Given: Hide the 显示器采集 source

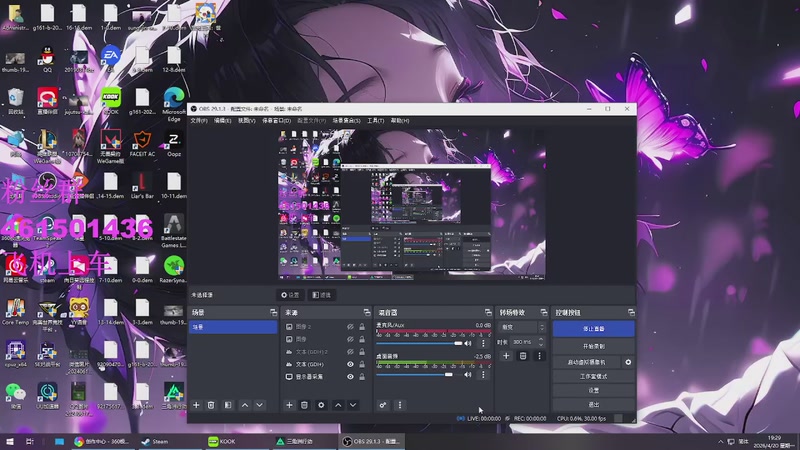Looking at the screenshot, I should pos(350,377).
